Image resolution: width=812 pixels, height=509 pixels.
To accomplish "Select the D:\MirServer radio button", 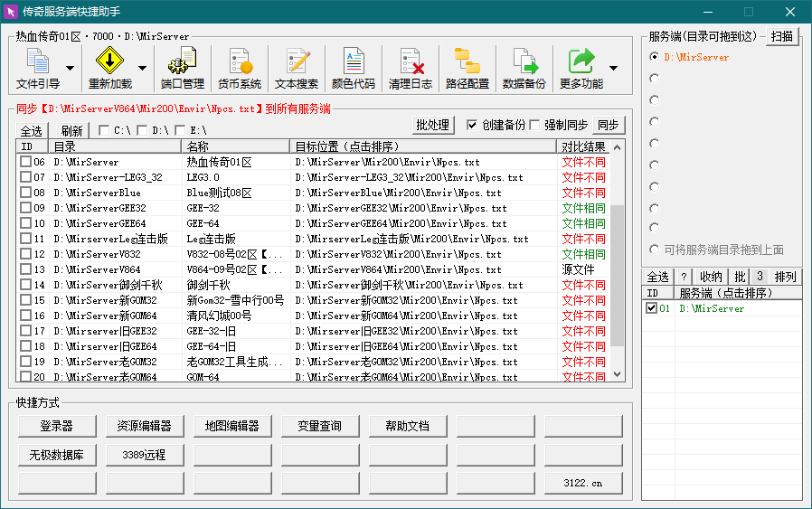I will click(654, 57).
